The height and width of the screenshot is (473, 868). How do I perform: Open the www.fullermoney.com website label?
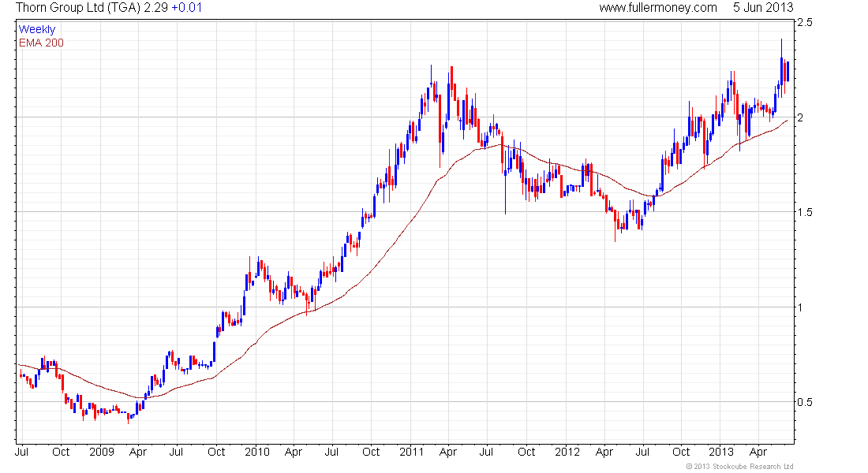[x=657, y=8]
